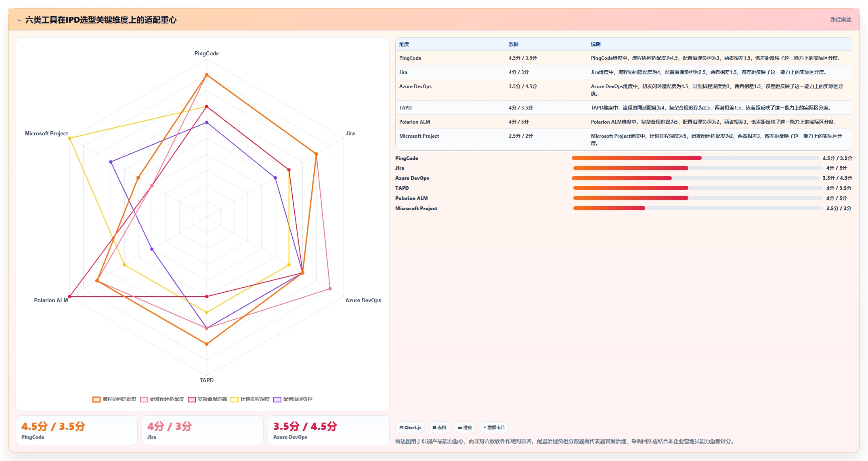
Task: Click the 4分 / 3.5分 value beside TAPD progress bar
Action: click(839, 188)
